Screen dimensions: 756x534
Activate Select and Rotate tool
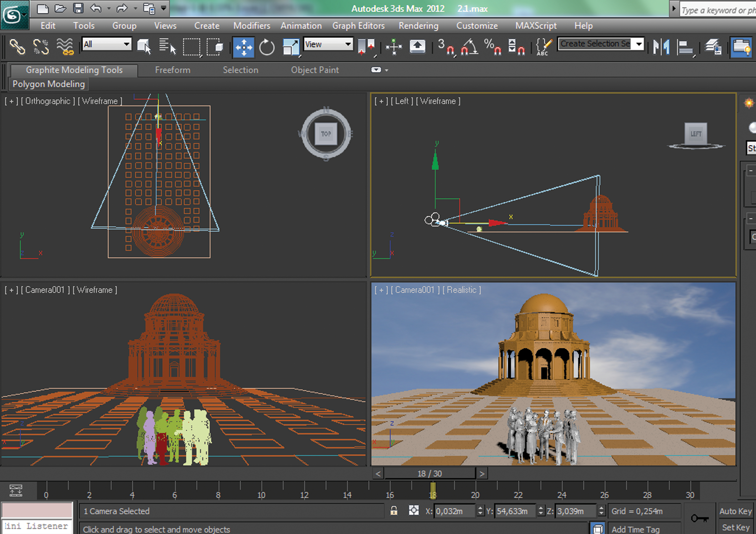(x=267, y=47)
